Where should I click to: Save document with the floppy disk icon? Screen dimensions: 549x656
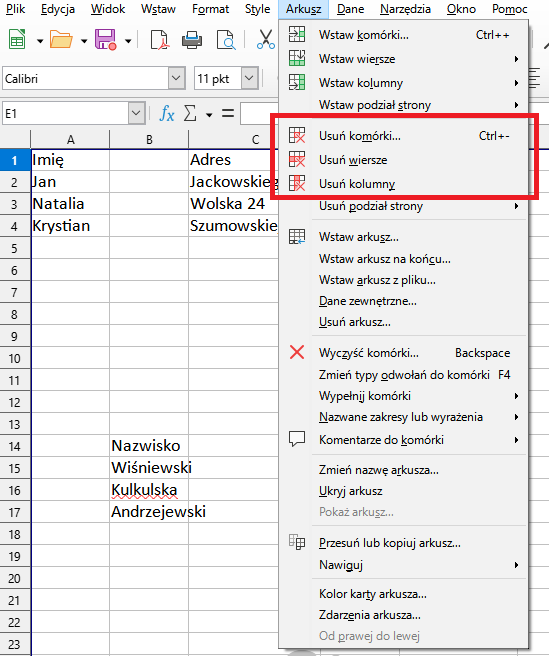[x=105, y=40]
